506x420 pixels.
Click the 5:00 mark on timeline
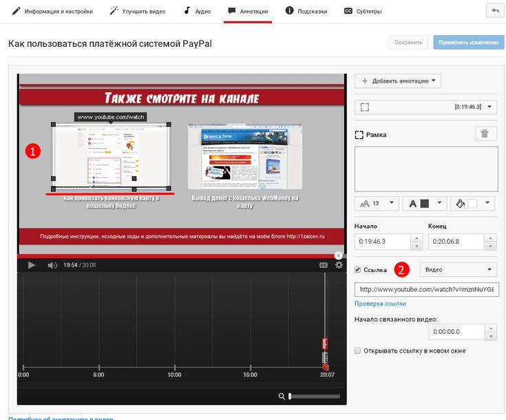(98, 375)
